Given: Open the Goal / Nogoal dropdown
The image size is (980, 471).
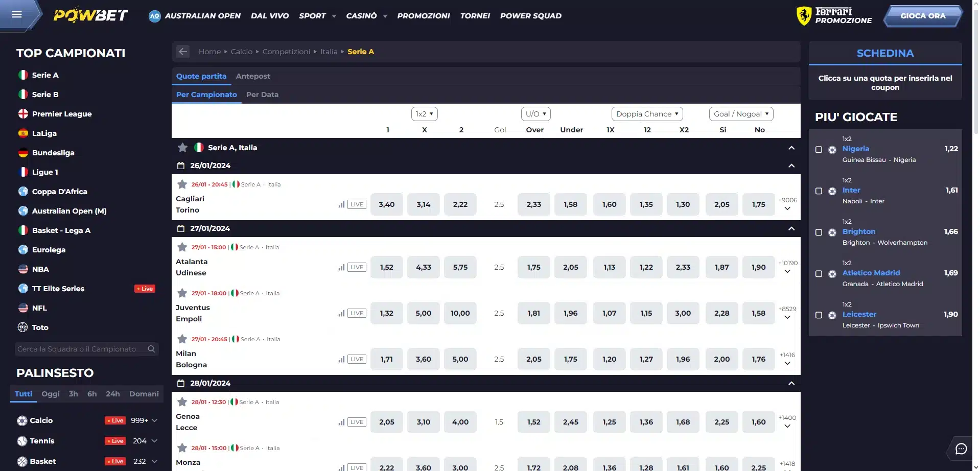Looking at the screenshot, I should 741,114.
